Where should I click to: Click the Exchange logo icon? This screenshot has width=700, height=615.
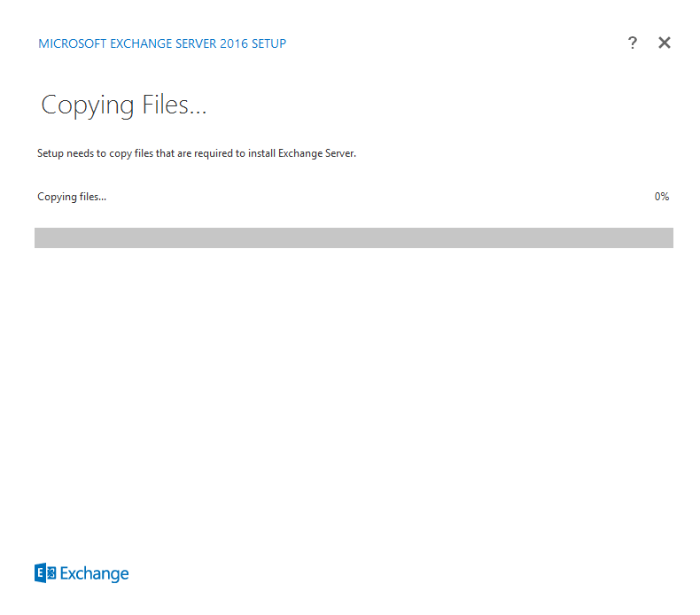[45, 573]
